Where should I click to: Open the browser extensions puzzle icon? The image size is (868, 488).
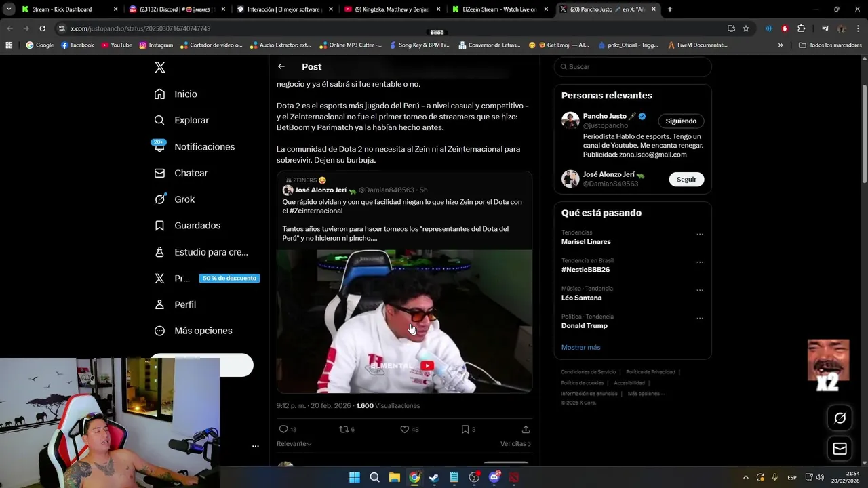(x=801, y=28)
